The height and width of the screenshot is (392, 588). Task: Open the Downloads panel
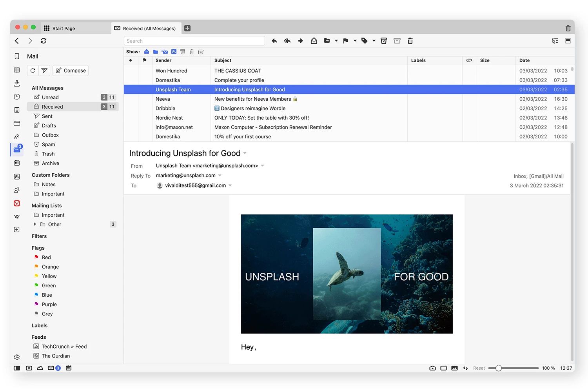(x=17, y=83)
